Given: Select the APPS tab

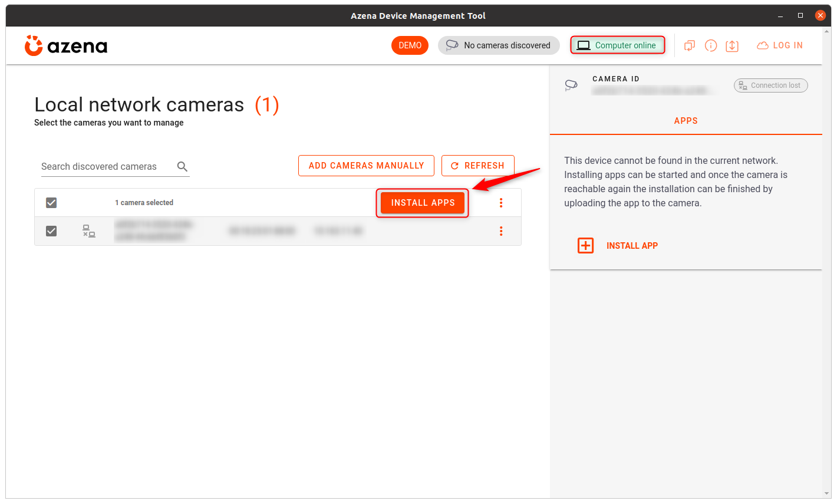Looking at the screenshot, I should click(x=686, y=121).
